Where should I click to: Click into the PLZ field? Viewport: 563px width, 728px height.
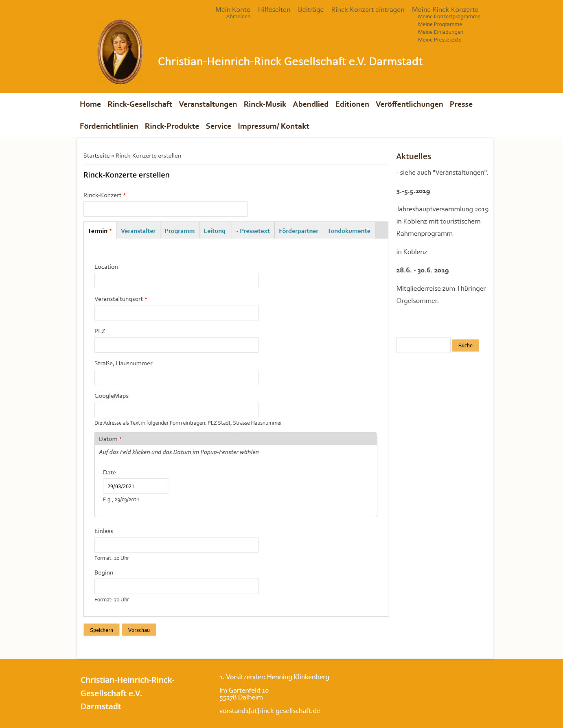coord(176,345)
